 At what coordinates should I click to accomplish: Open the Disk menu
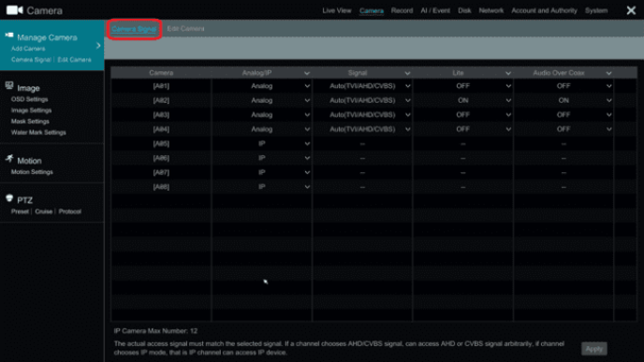(464, 10)
